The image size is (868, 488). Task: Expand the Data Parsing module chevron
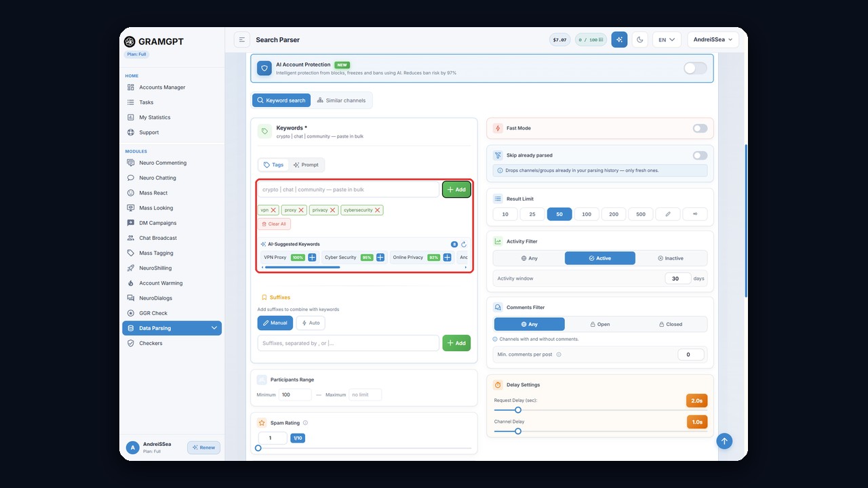pos(214,328)
